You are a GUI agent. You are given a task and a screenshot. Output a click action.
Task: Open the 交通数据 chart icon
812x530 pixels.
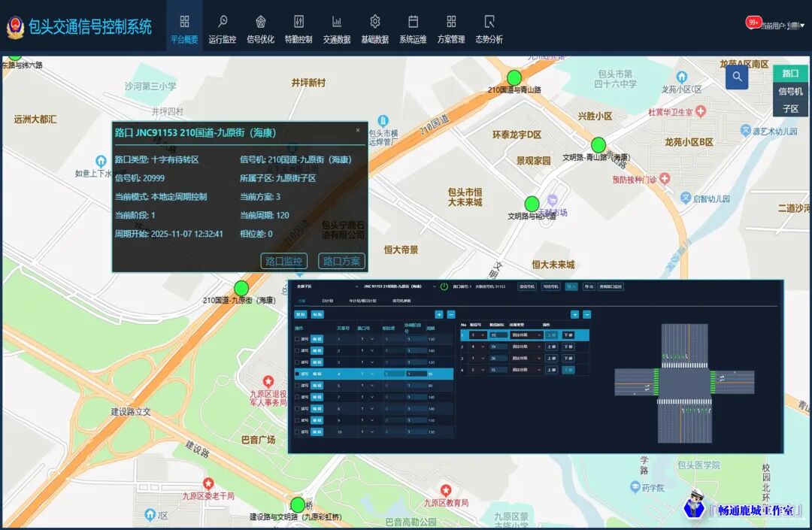coord(337,23)
